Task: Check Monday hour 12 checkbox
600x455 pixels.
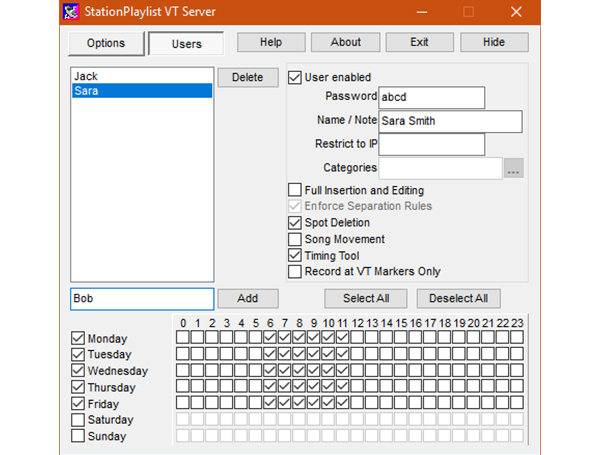Action: coord(357,337)
